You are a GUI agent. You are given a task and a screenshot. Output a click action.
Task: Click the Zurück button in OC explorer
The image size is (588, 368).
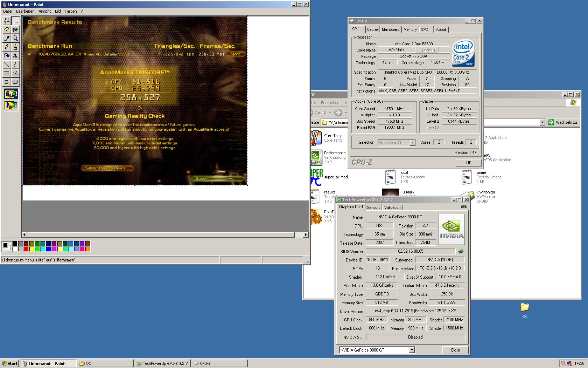320,113
